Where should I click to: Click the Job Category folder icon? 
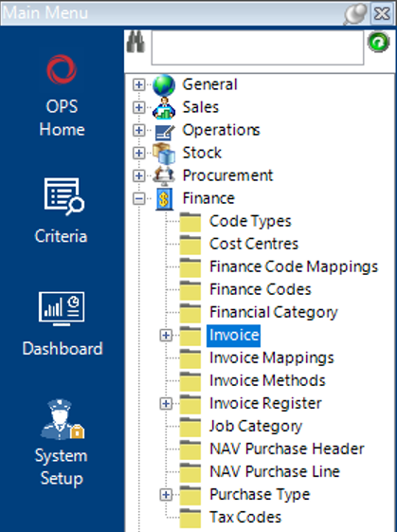[190, 427]
